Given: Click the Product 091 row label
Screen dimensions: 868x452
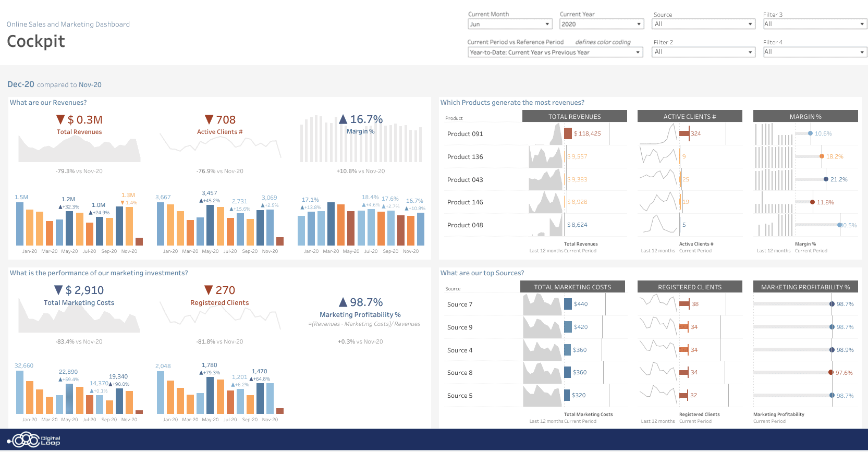Looking at the screenshot, I should click(465, 134).
